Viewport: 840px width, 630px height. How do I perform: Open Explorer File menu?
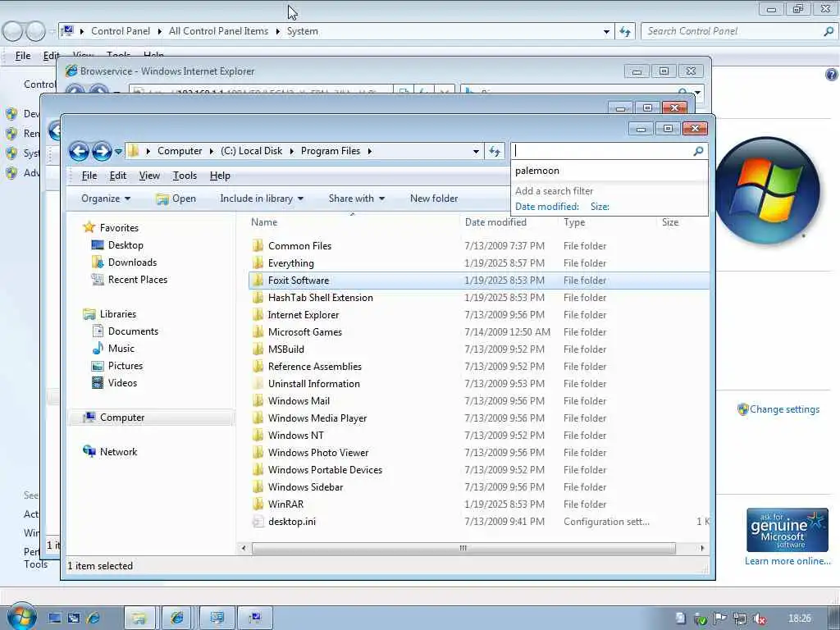pos(89,176)
